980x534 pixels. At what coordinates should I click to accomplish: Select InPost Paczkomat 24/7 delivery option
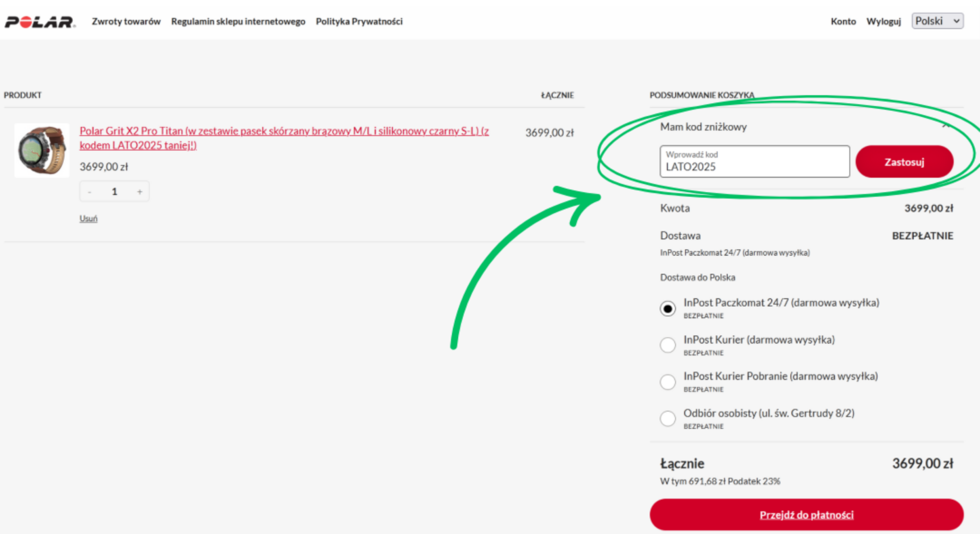coord(668,309)
